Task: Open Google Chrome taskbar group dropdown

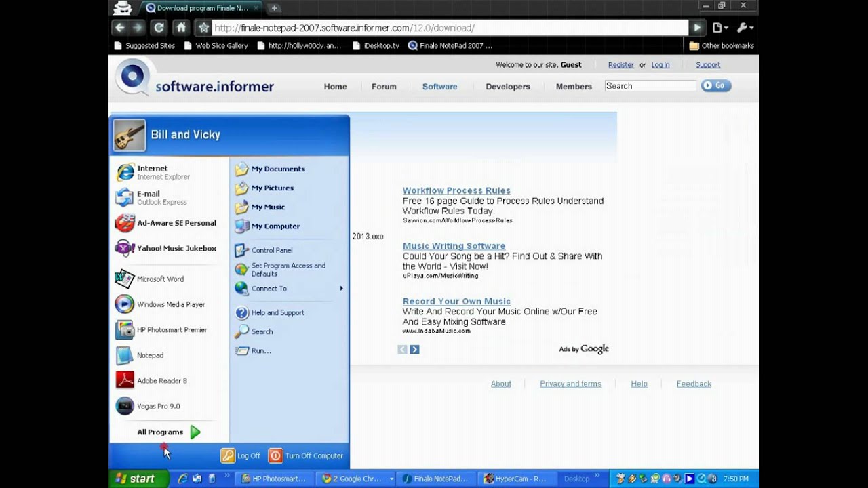Action: [x=391, y=479]
